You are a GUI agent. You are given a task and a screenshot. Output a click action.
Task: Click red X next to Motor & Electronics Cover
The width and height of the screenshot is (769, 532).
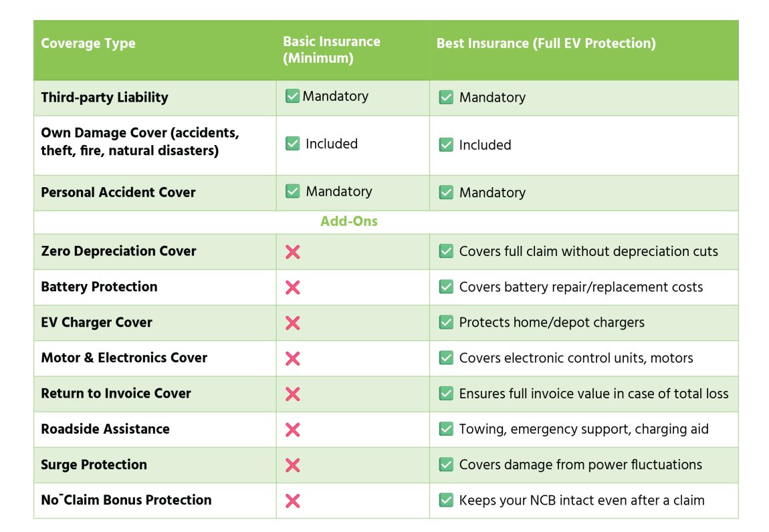tap(292, 358)
